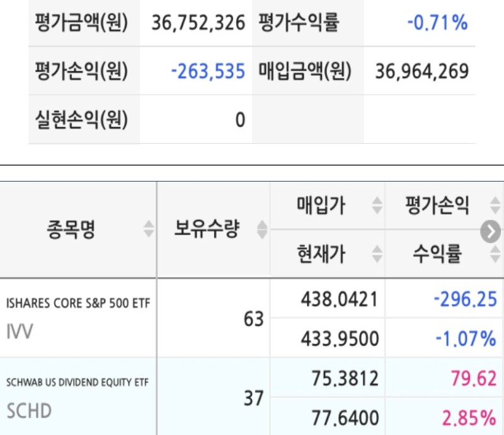Sort by 현재가 column arrows
Image resolution: width=504 pixels, height=435 pixels.
pos(377,254)
